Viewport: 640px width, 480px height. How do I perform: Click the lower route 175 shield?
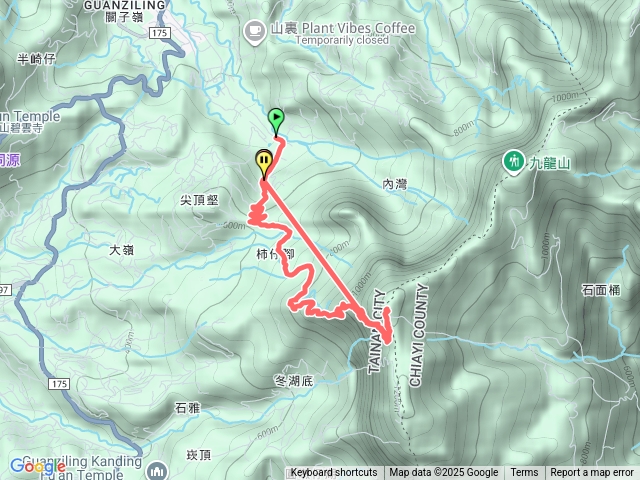coord(59,384)
